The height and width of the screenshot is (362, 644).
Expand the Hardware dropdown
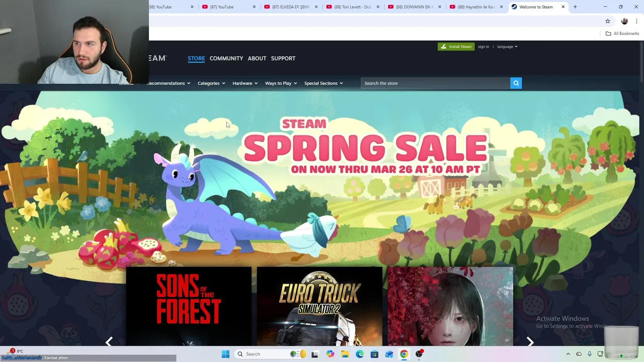[245, 83]
